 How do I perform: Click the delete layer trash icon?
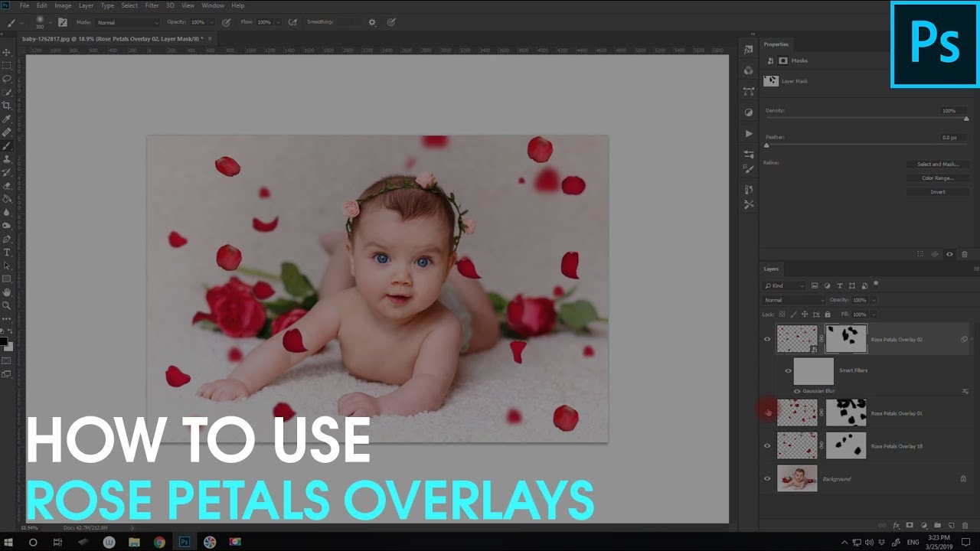[965, 525]
